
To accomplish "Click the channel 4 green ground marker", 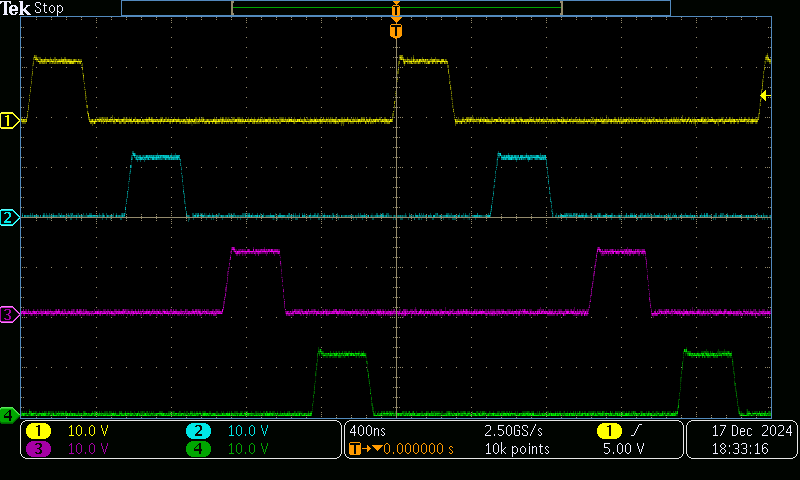I will click(x=9, y=414).
